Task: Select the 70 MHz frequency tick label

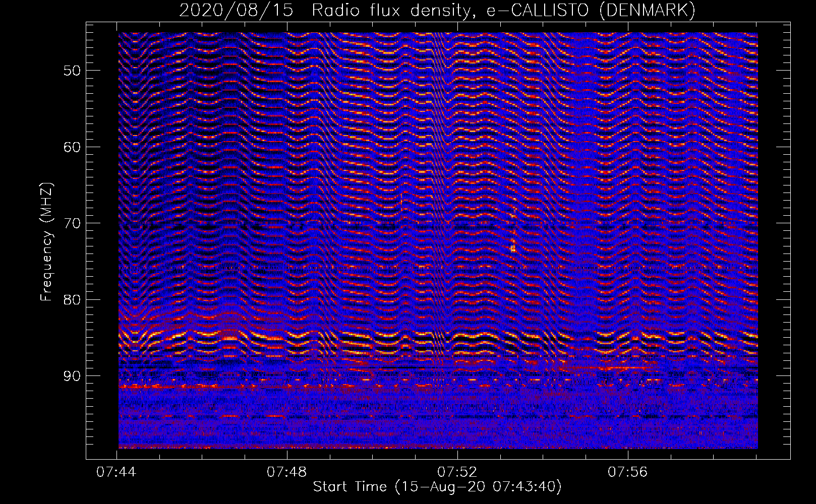Action: tap(72, 223)
